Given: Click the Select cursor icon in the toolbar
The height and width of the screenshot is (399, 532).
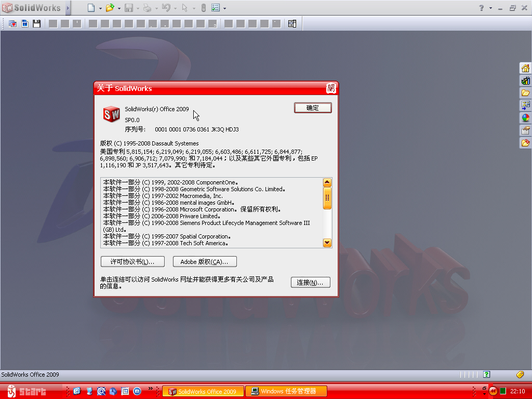Looking at the screenshot, I should point(185,8).
